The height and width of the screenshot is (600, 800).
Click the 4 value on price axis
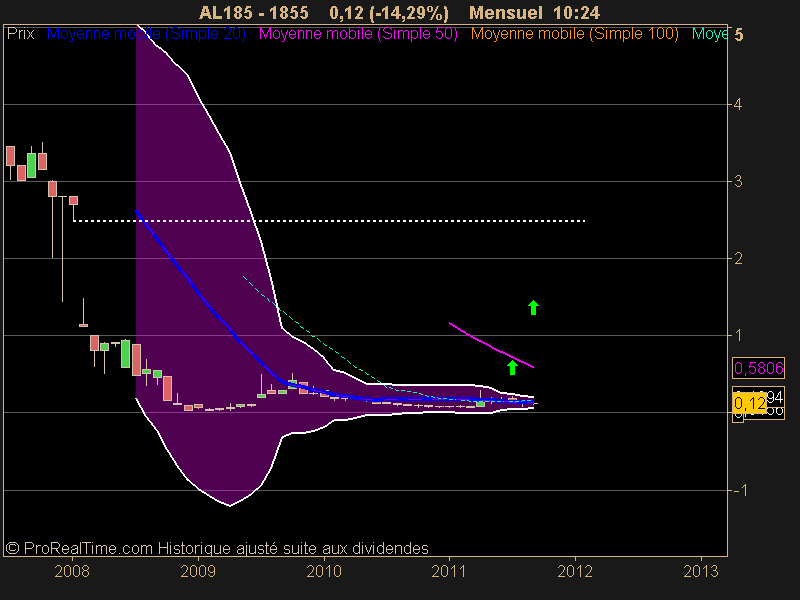click(738, 105)
